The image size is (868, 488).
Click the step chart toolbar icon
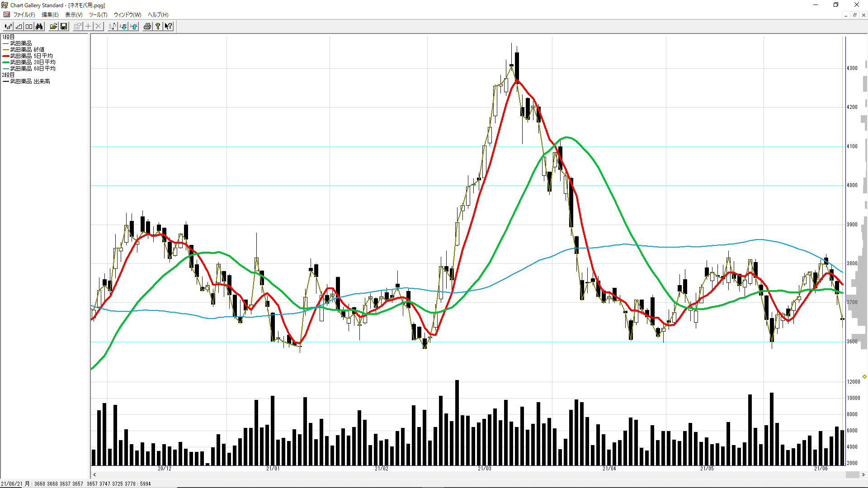point(19,27)
